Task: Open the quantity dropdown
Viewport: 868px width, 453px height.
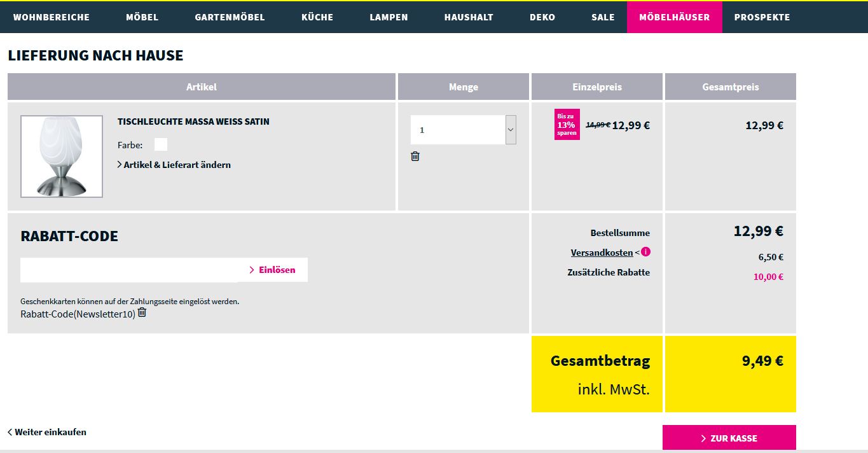Action: coord(463,130)
